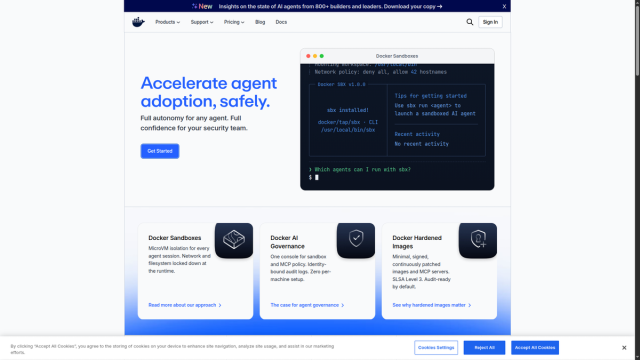Click 'sbx installed!' terminal text

click(x=348, y=110)
